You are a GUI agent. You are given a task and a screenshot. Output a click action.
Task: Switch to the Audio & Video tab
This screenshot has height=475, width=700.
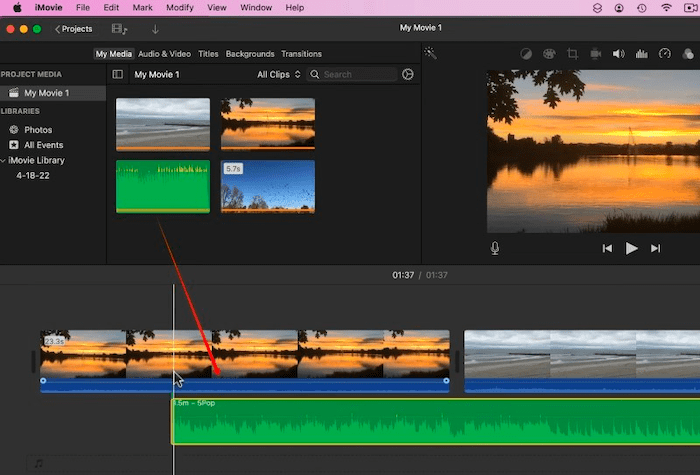click(164, 54)
